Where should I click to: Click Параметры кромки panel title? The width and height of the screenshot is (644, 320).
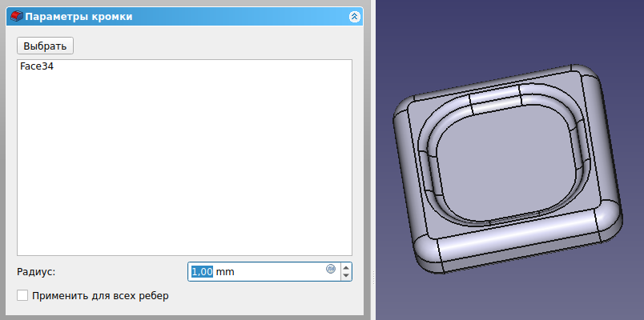tap(78, 17)
